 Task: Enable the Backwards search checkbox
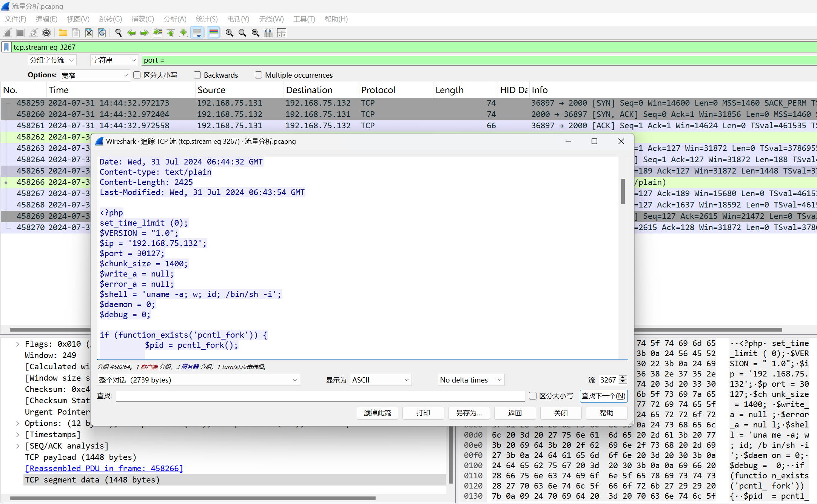point(197,75)
